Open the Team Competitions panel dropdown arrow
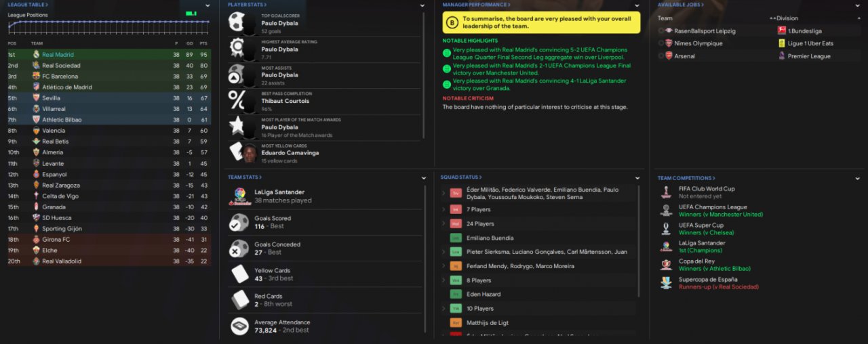The width and height of the screenshot is (868, 344). click(857, 178)
